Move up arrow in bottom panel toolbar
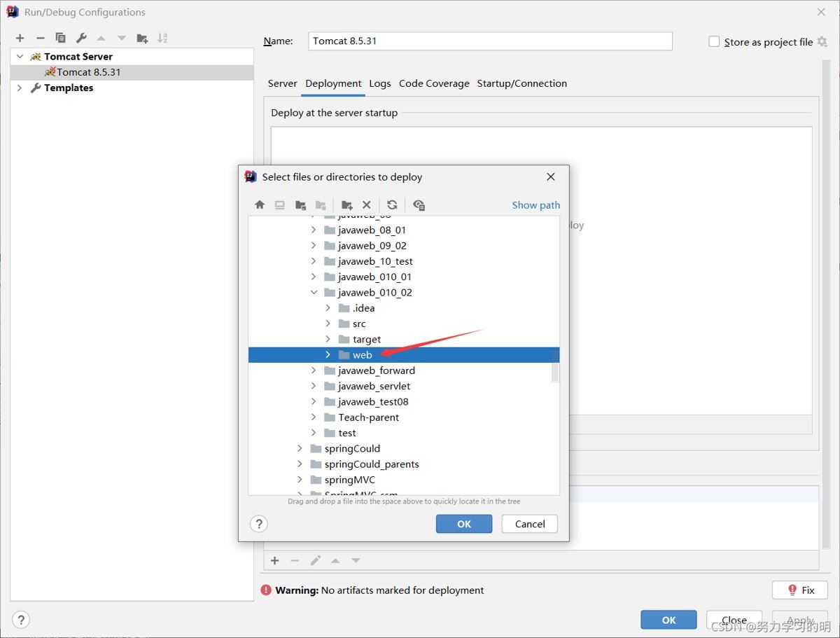This screenshot has width=840, height=638. (335, 560)
